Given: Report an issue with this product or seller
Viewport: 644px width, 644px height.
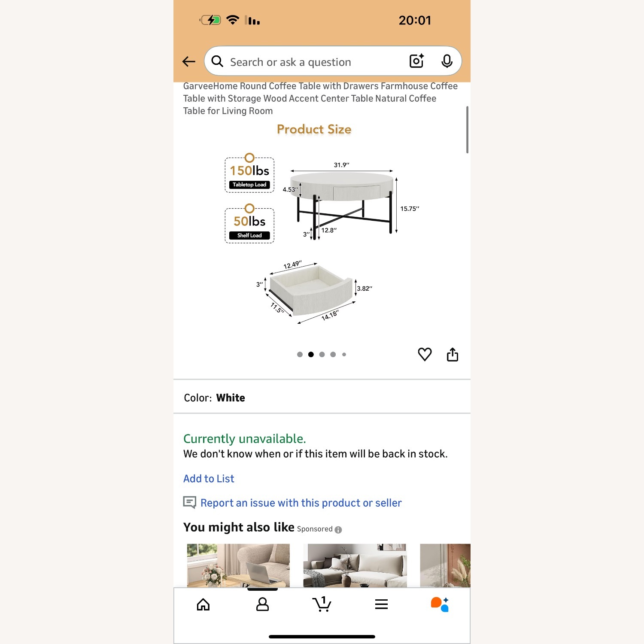Looking at the screenshot, I should (x=301, y=503).
